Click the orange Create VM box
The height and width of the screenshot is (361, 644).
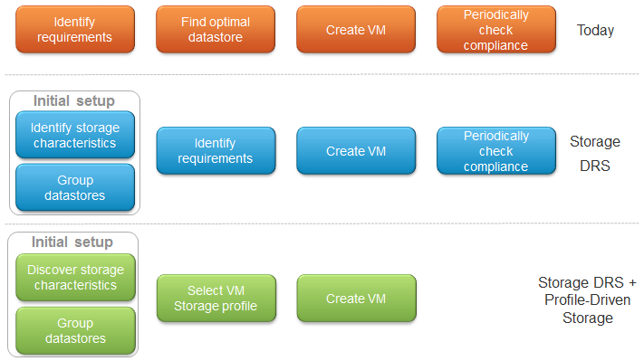pyautogui.click(x=356, y=30)
